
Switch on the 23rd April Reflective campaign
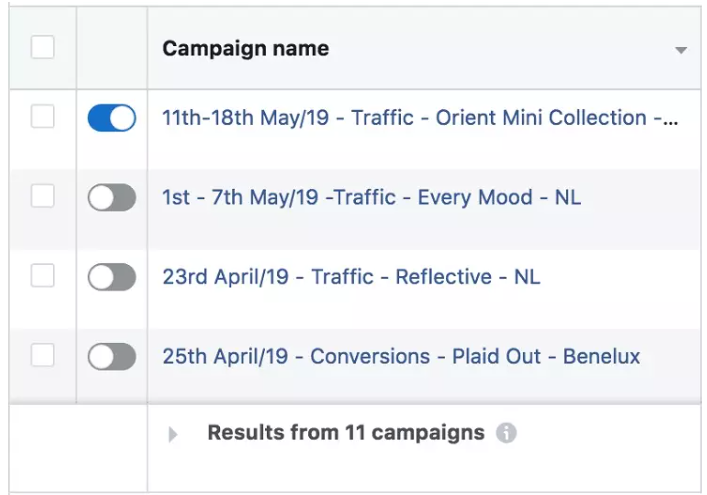click(111, 277)
